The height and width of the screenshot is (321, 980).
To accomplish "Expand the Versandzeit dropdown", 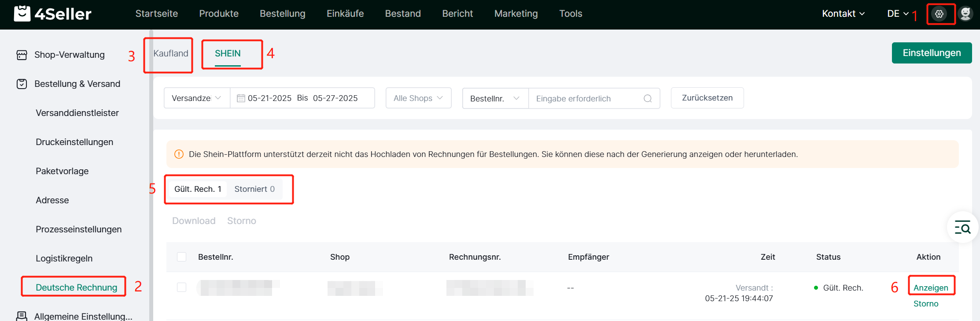I will tap(196, 98).
